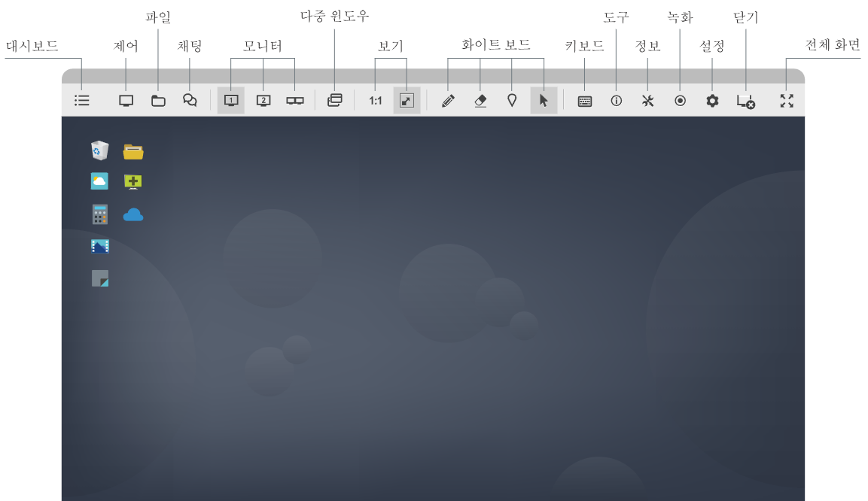The width and height of the screenshot is (868, 501).
Task: Click the sticky note desktop icon
Action: 100,278
